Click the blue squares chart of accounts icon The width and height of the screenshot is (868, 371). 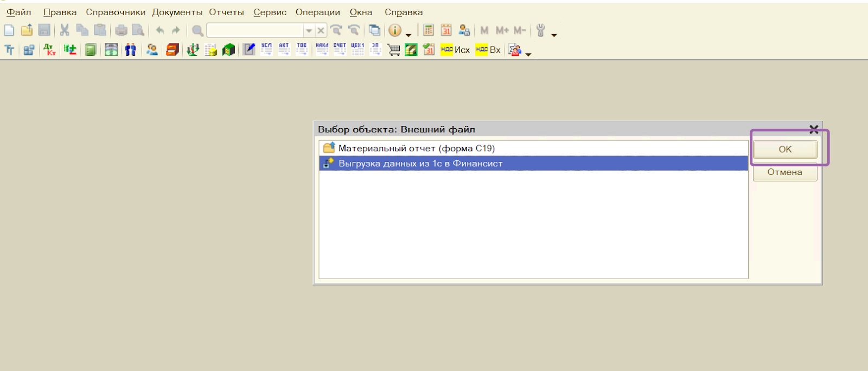(x=29, y=50)
